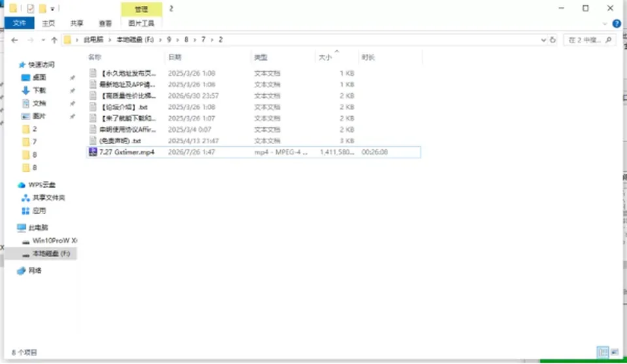Select the file 申明使用协议Affir...

[x=127, y=129]
